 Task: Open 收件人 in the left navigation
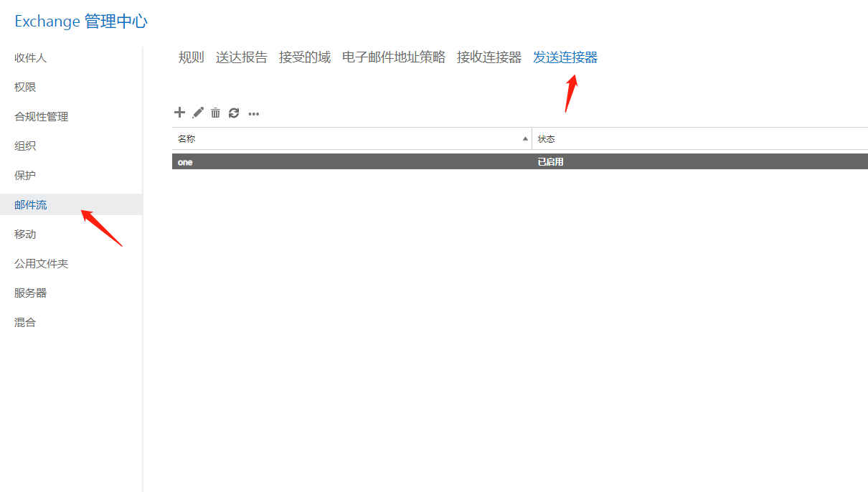[30, 57]
